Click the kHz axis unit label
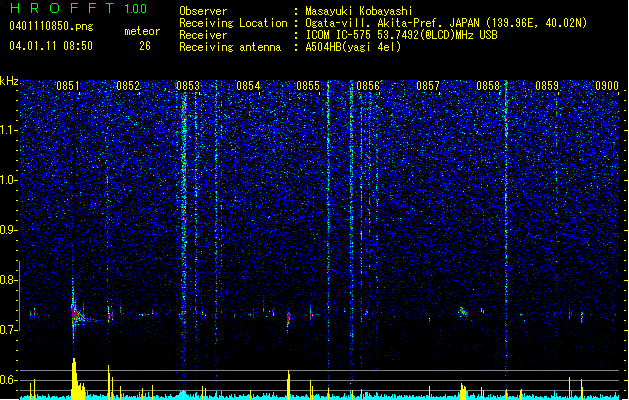This screenshot has width=629, height=400. click(x=9, y=81)
